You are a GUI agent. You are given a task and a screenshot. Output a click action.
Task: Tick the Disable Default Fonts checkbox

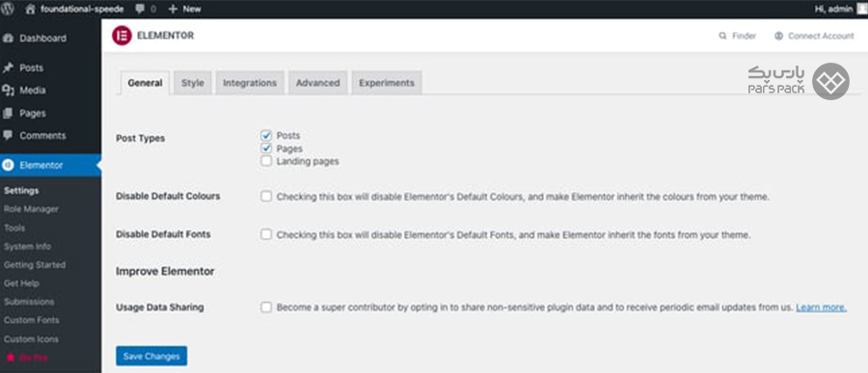click(x=266, y=234)
